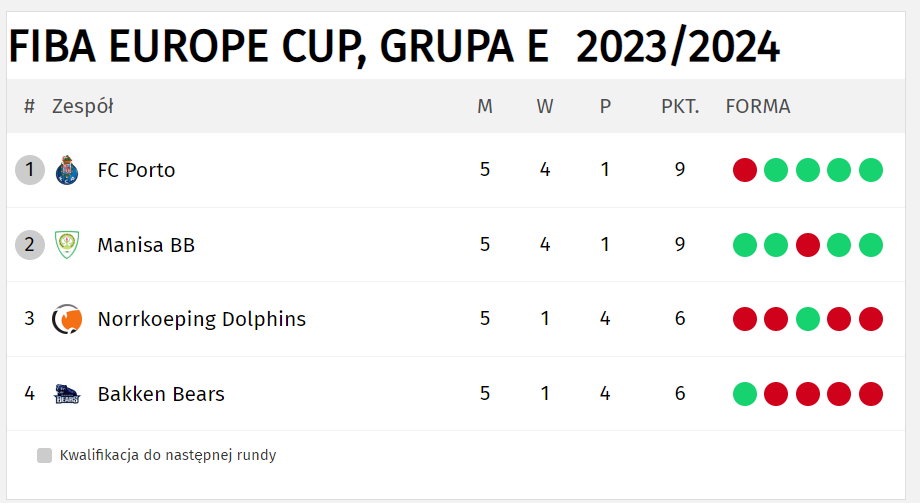Click the FORMA column header

click(x=757, y=106)
